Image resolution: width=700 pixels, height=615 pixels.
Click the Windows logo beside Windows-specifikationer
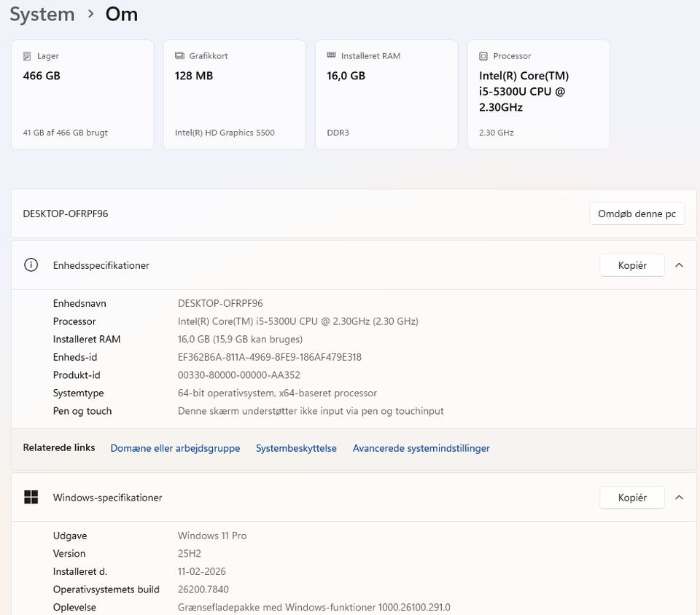[31, 498]
